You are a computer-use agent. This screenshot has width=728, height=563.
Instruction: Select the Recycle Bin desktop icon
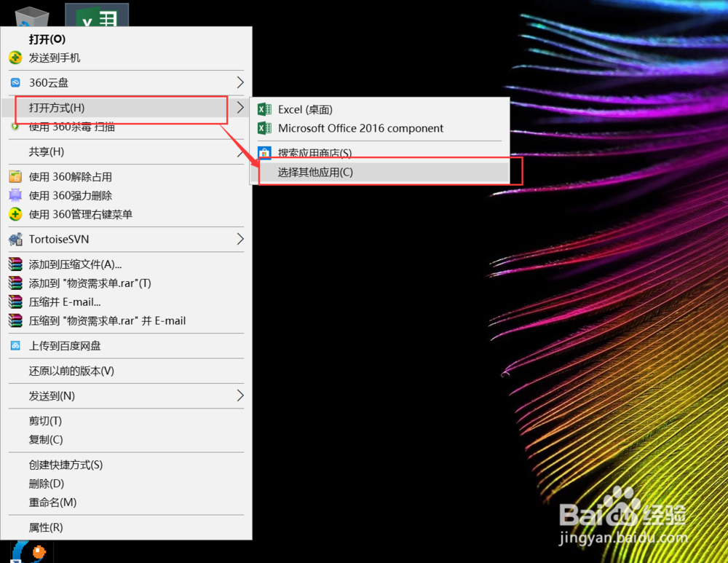32,17
